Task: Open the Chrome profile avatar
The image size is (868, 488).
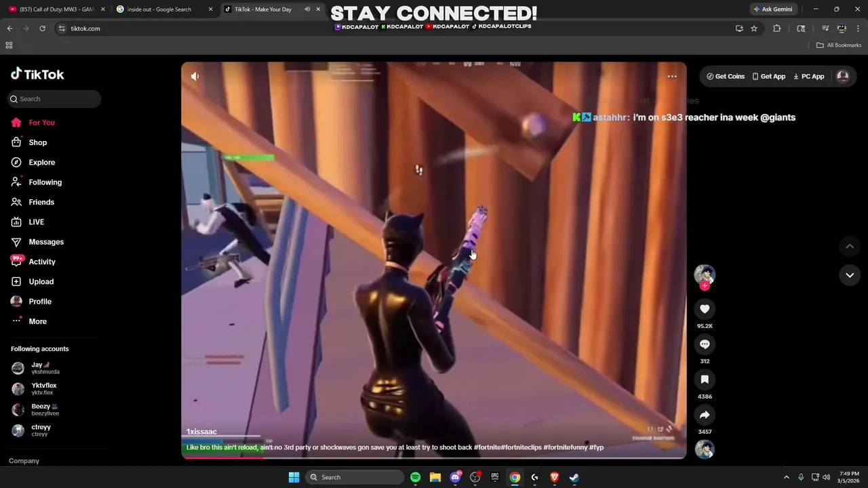Action: 842,28
